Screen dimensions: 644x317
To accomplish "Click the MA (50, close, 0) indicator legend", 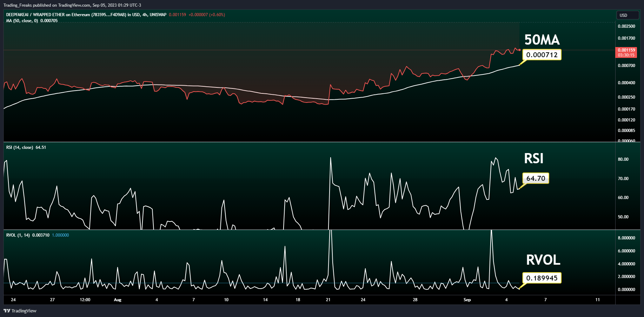I will (32, 21).
